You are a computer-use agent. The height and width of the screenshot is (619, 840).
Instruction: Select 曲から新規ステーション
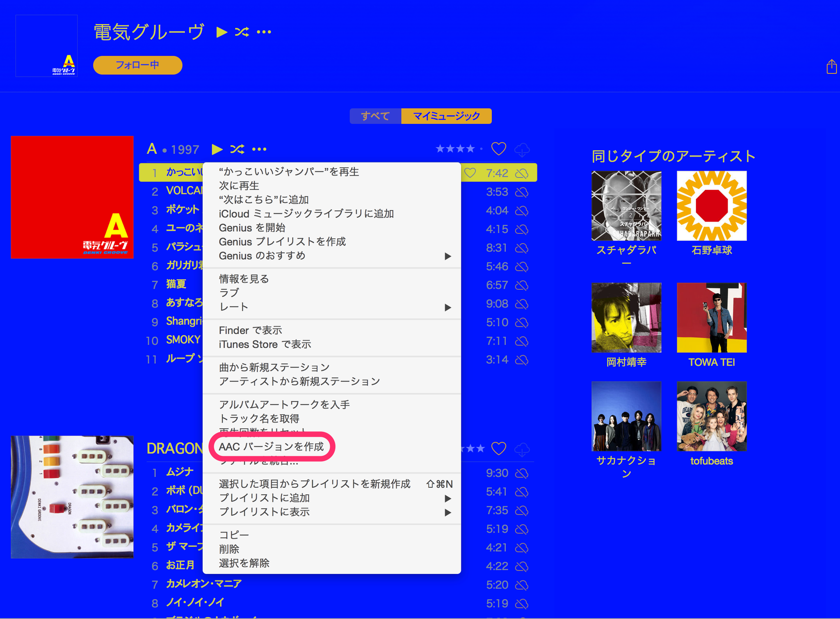pos(332,368)
